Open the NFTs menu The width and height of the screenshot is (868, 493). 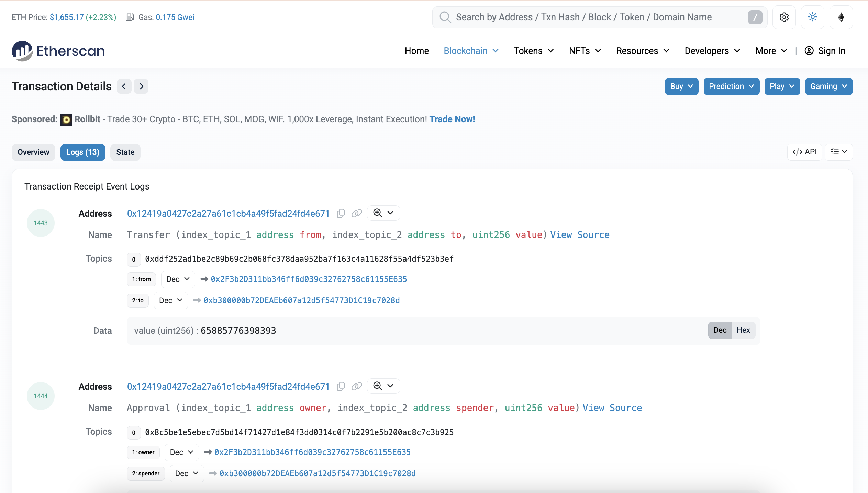[x=585, y=51]
